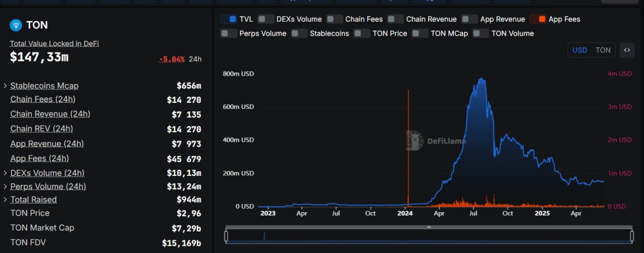Click the top grip of the range selector

click(x=429, y=227)
